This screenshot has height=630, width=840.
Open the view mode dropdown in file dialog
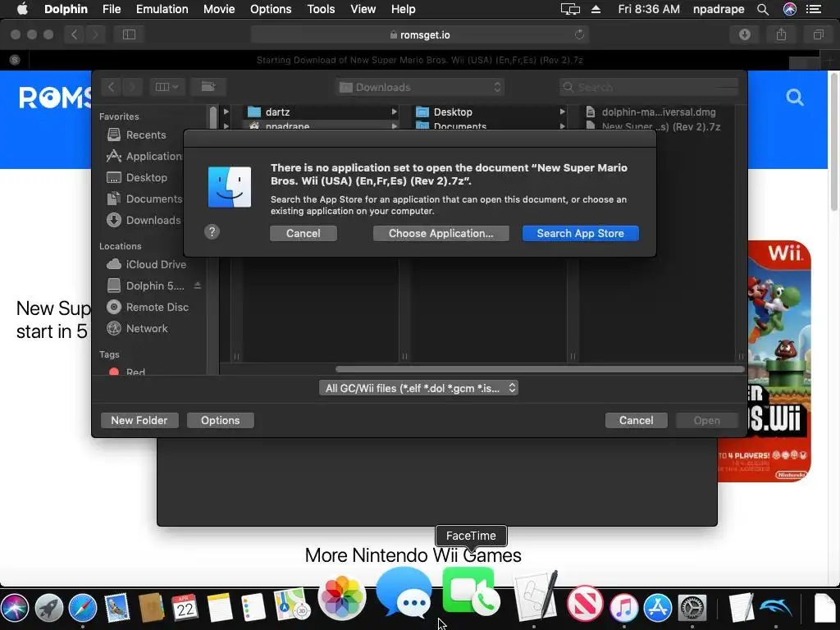167,87
